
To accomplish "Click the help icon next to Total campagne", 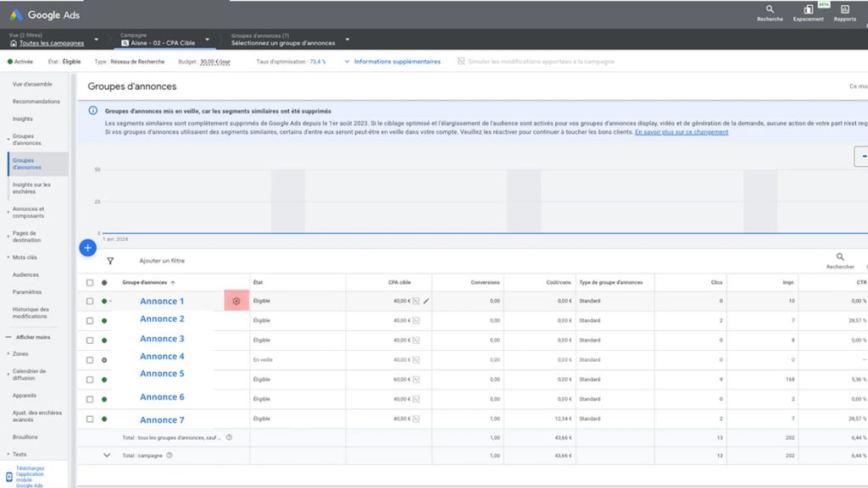I will point(170,455).
